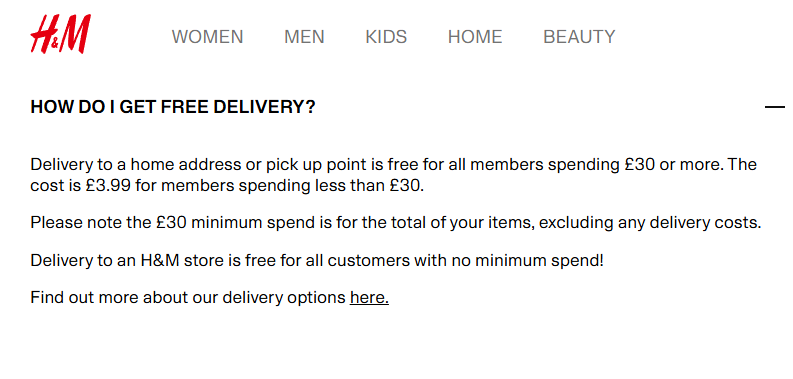Open the WOMEN menu
This screenshot has height=379, width=793.
pyautogui.click(x=207, y=37)
